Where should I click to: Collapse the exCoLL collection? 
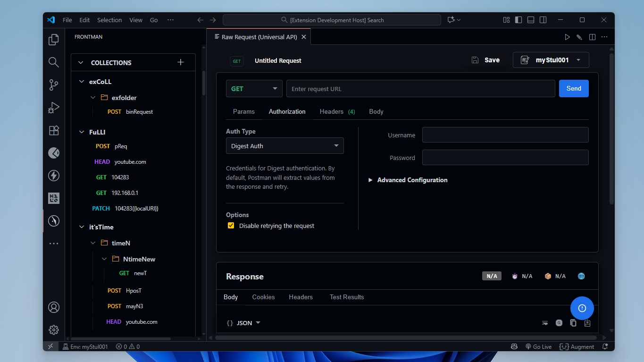tap(81, 82)
